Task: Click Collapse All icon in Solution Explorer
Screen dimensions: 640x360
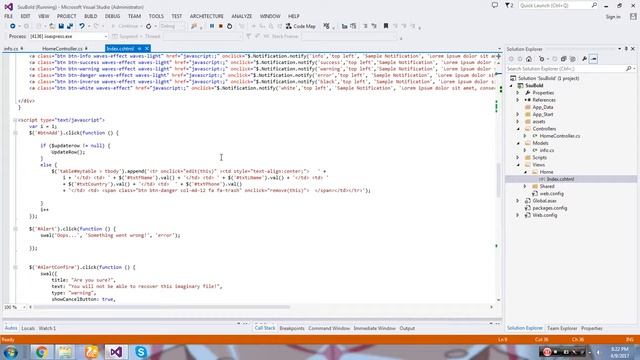Action: point(564,59)
